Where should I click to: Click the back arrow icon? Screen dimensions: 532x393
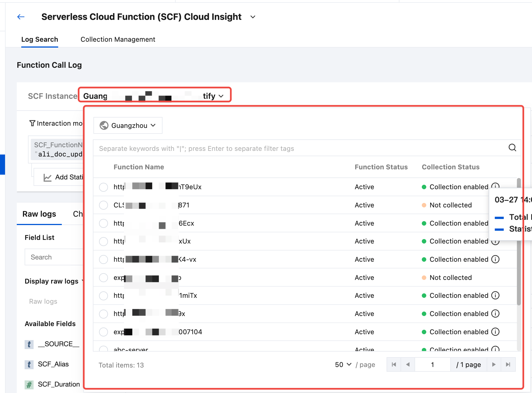(x=21, y=17)
